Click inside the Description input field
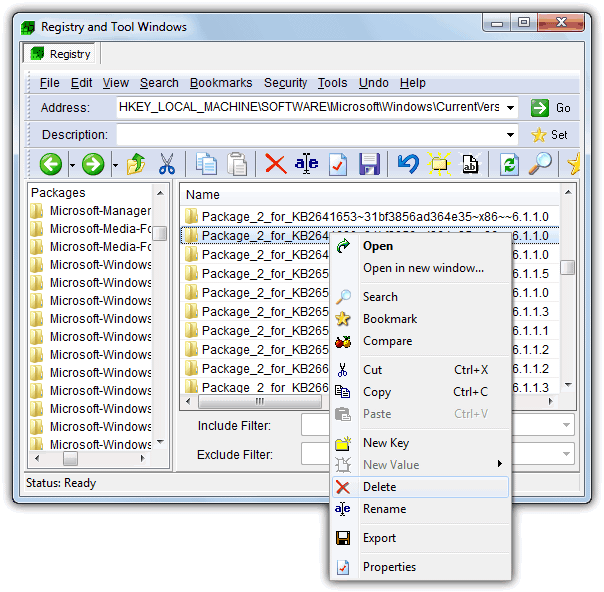 (x=309, y=134)
